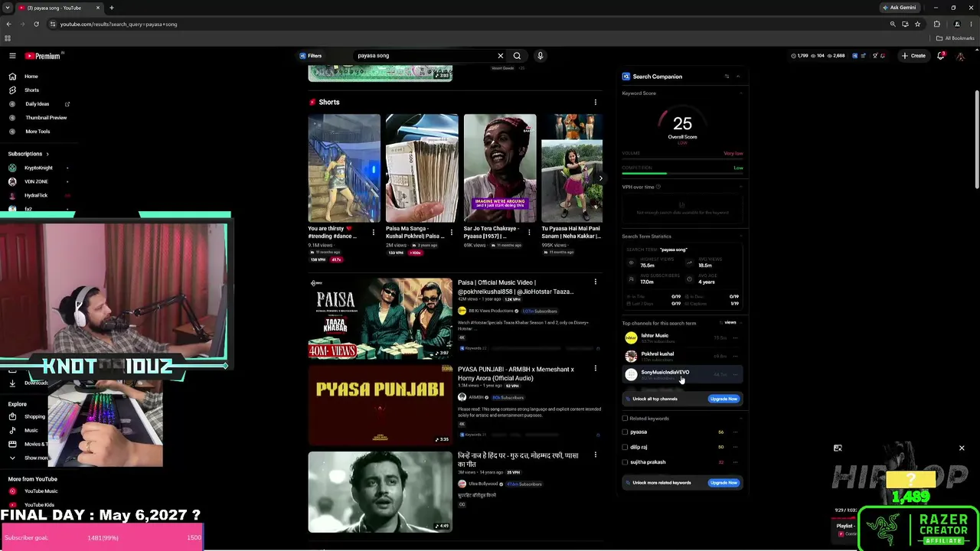
Task: Collapse the Search Term Statistics section
Action: (x=740, y=236)
